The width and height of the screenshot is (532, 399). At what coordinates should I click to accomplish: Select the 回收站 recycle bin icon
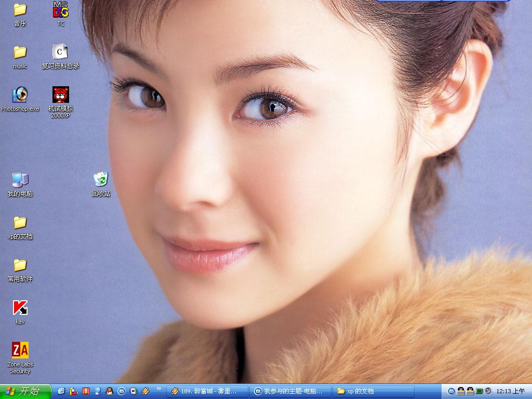click(101, 180)
